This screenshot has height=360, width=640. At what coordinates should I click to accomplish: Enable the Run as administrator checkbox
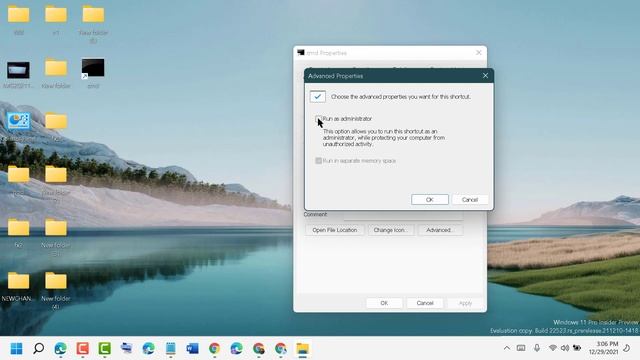(x=319, y=119)
